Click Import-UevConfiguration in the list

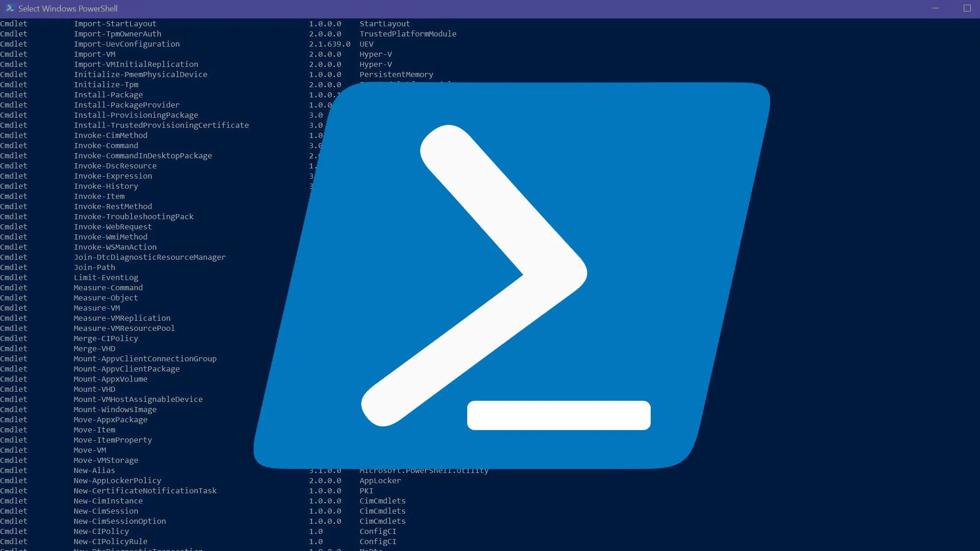[127, 44]
